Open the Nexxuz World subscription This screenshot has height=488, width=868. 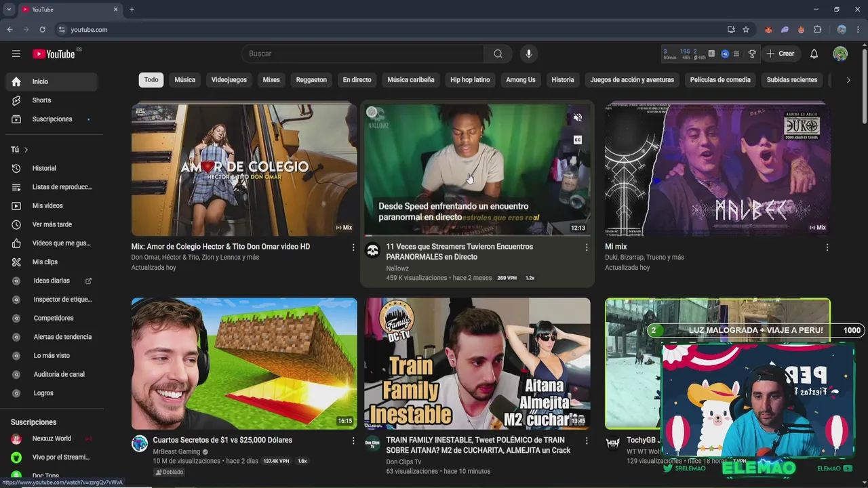(52, 439)
